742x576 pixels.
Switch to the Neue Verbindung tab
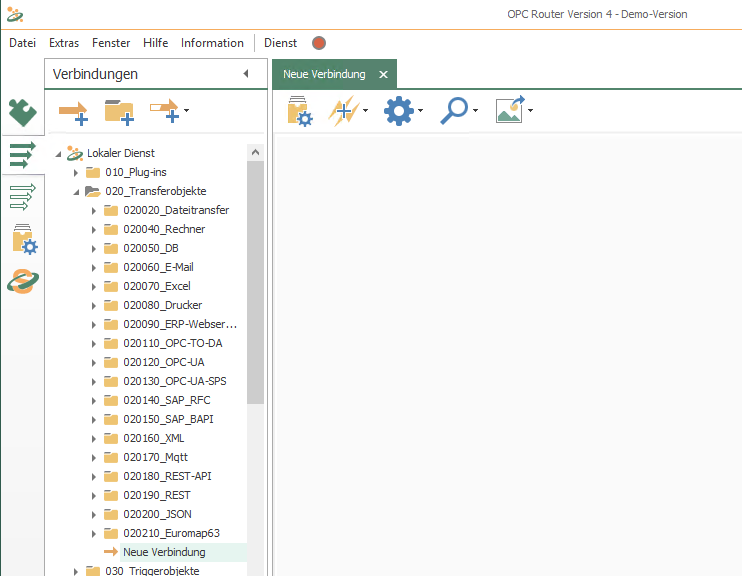[324, 74]
